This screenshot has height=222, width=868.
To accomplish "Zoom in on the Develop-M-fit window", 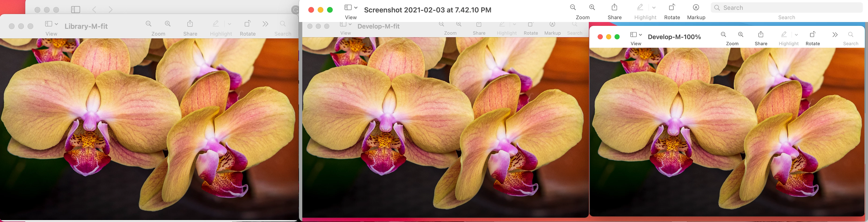I will pos(459,24).
